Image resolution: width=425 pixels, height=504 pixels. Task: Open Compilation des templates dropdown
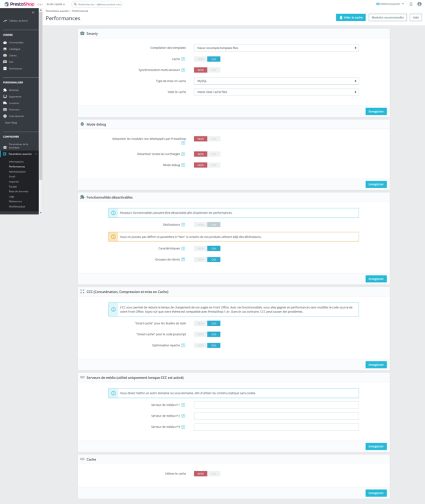tap(276, 48)
